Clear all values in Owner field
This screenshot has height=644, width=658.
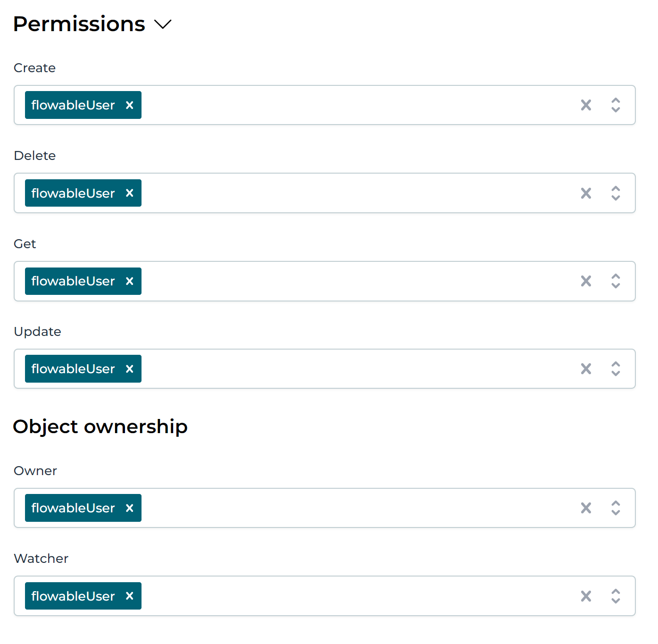[x=586, y=508]
